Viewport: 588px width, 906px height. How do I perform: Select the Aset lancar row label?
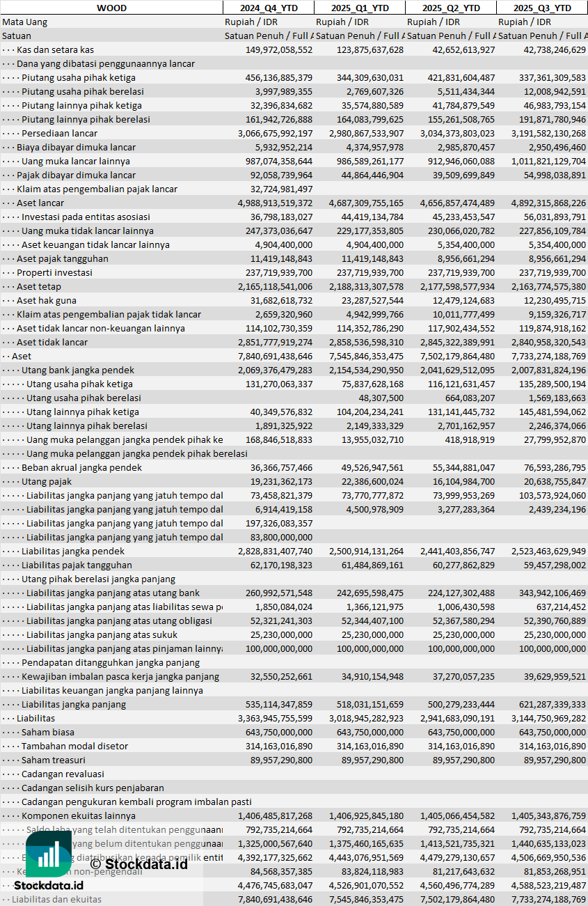[40, 203]
